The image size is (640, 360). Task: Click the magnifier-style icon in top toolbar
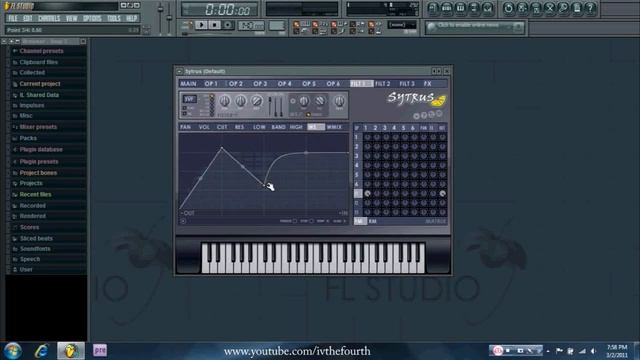pyautogui.click(x=563, y=8)
